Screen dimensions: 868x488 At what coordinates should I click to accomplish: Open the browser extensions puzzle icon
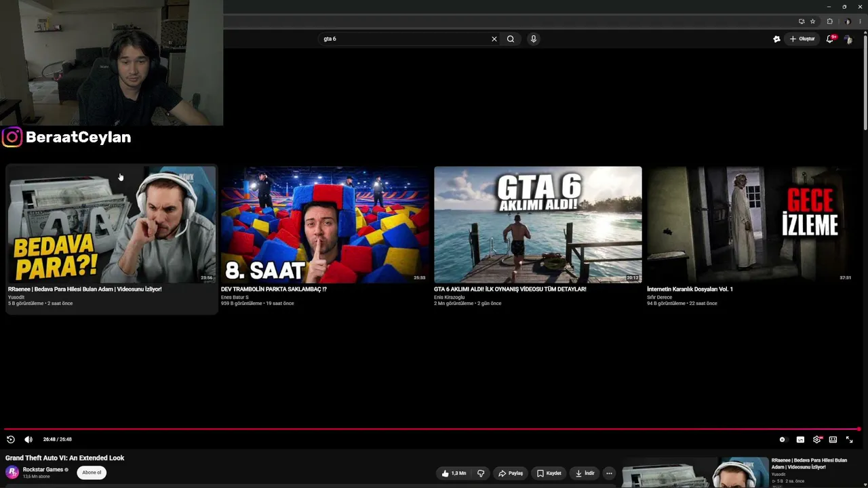(829, 21)
